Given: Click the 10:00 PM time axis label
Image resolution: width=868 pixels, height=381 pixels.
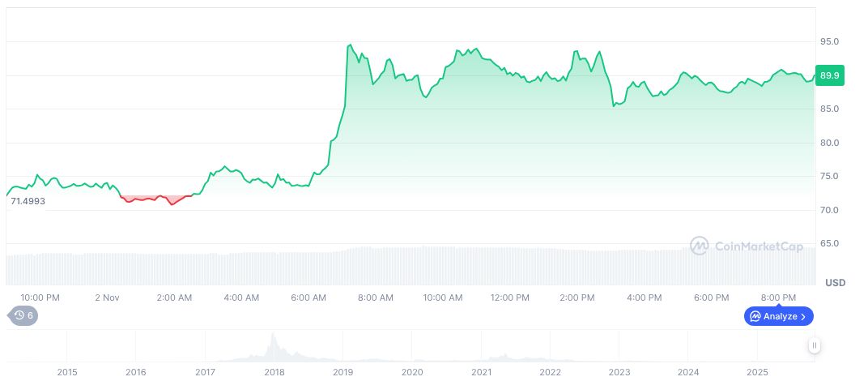Looking at the screenshot, I should (x=40, y=298).
